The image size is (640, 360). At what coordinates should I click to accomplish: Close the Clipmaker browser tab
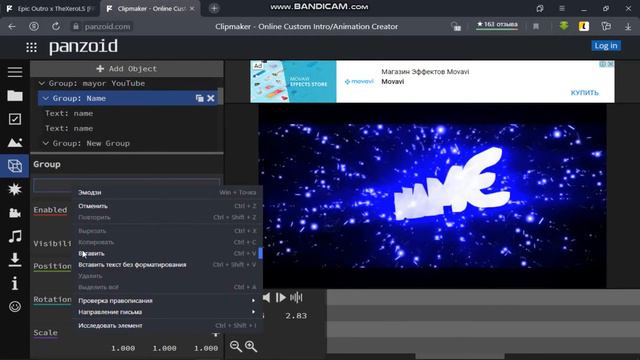[192, 8]
